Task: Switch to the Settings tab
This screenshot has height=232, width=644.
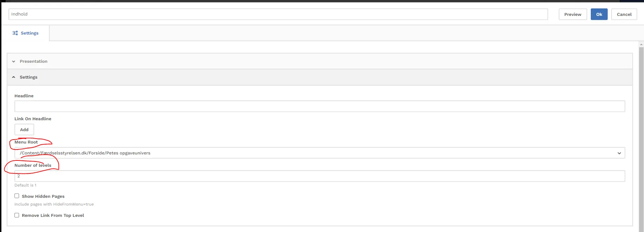Action: tap(29, 33)
